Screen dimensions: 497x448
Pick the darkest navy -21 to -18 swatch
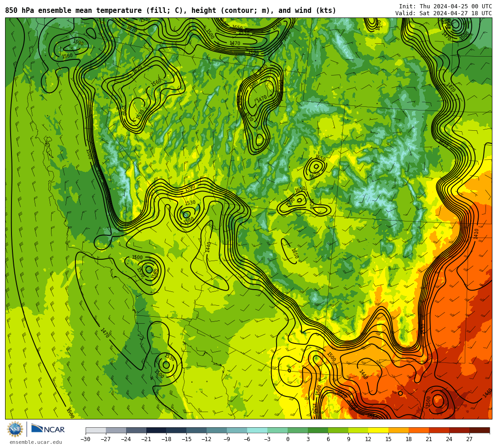click(156, 430)
